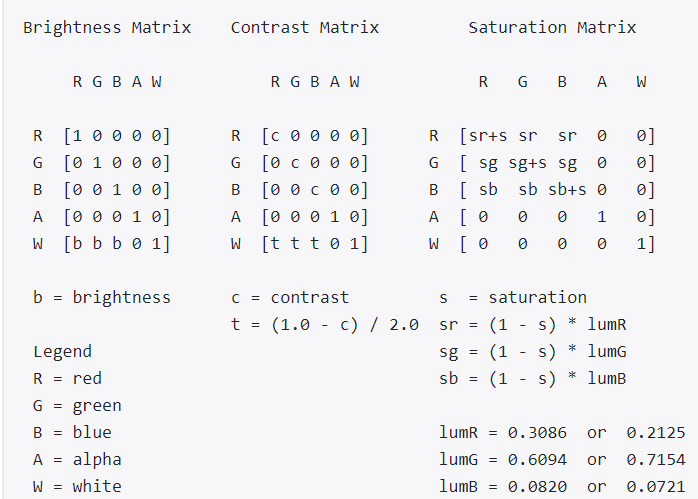Click the alternate lumG value 0.7154
Viewport: 698px width, 499px height.
click(x=656, y=459)
